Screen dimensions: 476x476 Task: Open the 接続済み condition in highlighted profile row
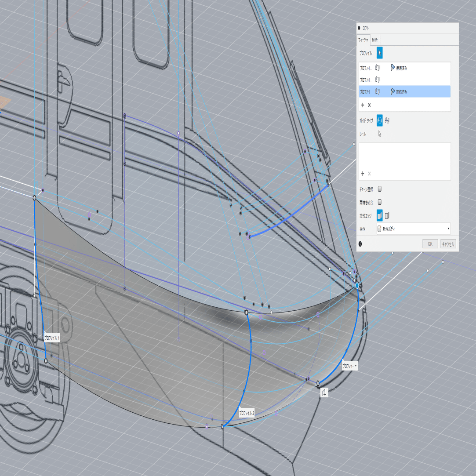399,92
